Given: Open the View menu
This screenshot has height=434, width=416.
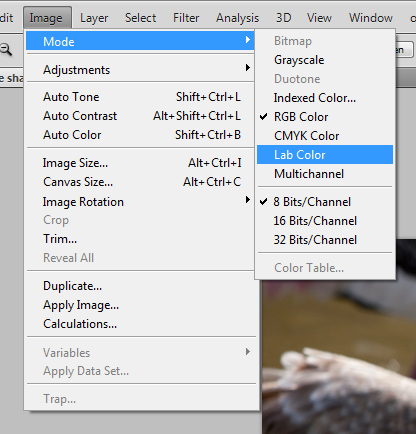Looking at the screenshot, I should pyautogui.click(x=319, y=18).
